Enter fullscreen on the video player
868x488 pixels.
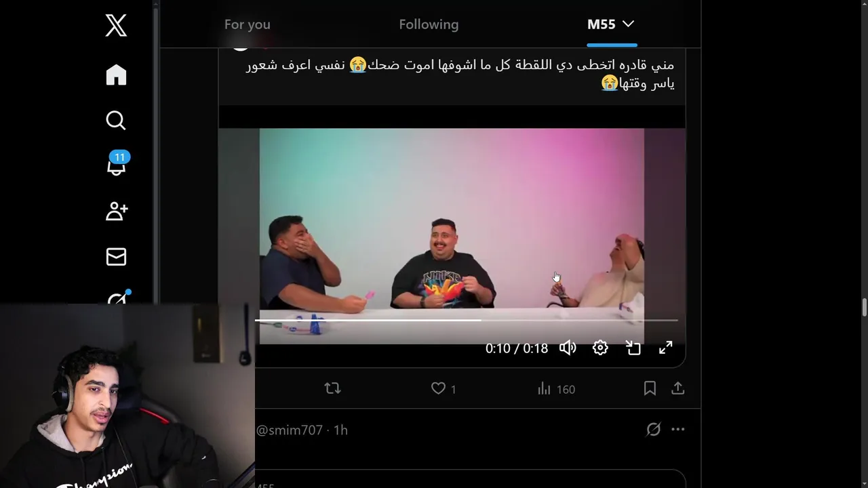(666, 348)
